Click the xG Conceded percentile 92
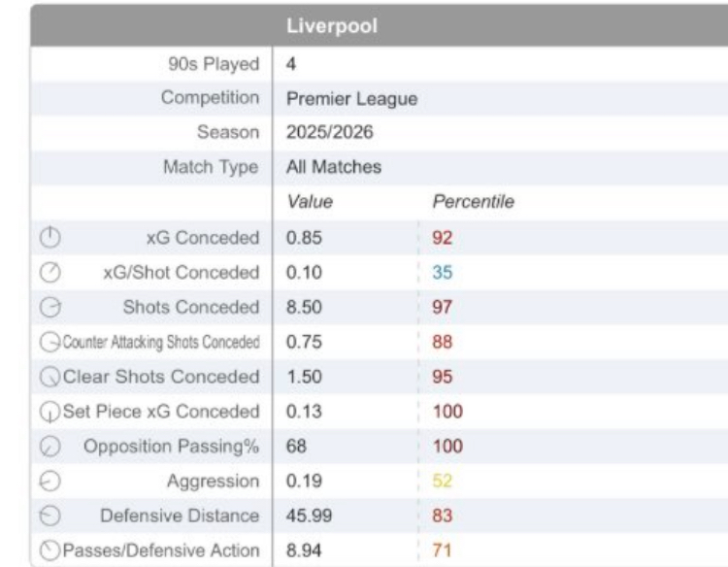This screenshot has height=567, width=728. (443, 237)
